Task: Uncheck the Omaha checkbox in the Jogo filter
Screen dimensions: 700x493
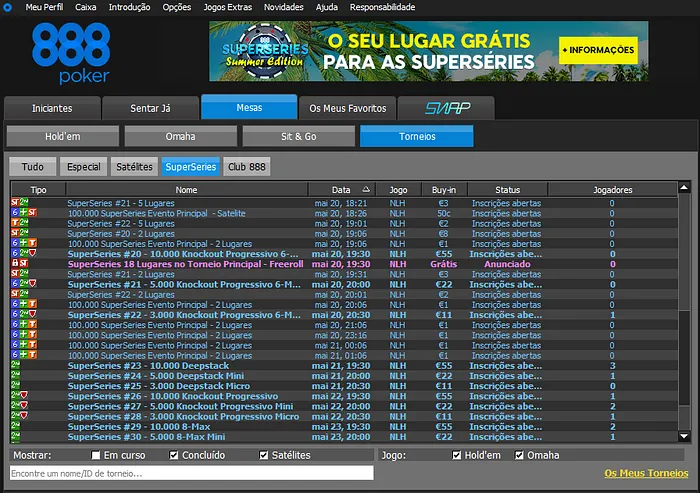Action: (x=519, y=455)
